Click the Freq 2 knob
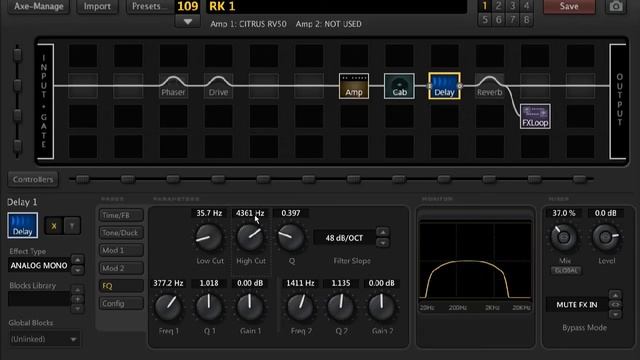Image resolution: width=640 pixels, height=360 pixels. [x=300, y=307]
